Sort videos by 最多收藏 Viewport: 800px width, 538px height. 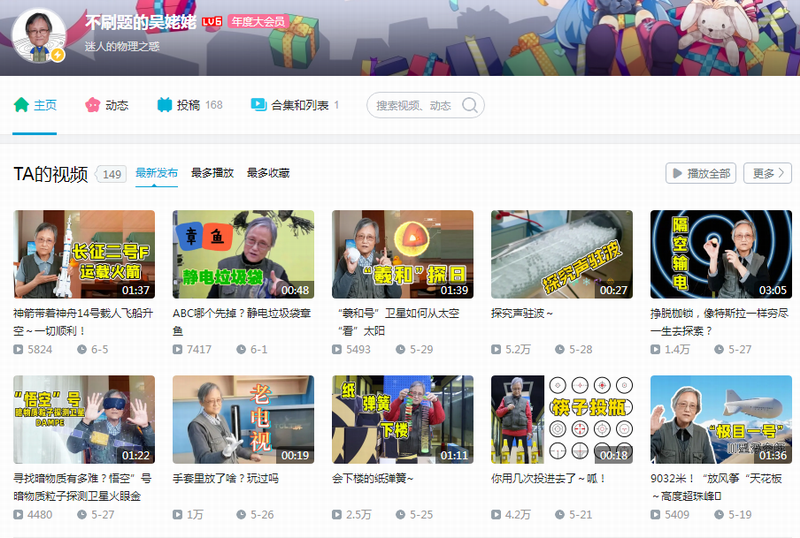point(268,173)
